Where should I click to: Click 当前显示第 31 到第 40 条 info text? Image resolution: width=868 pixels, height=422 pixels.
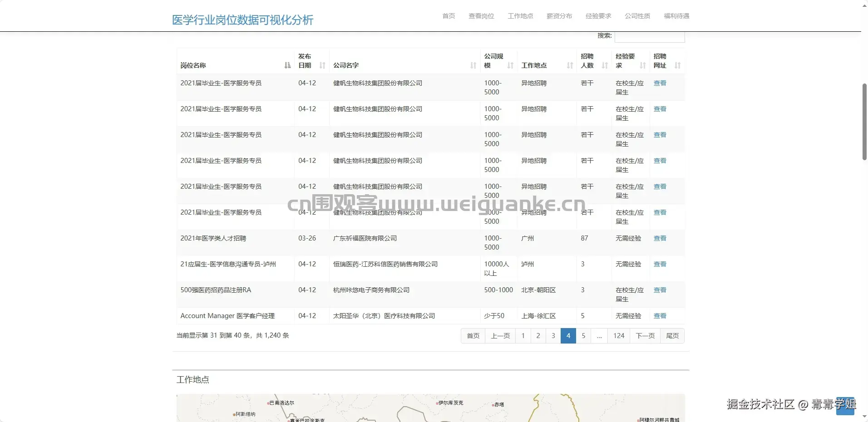click(232, 335)
